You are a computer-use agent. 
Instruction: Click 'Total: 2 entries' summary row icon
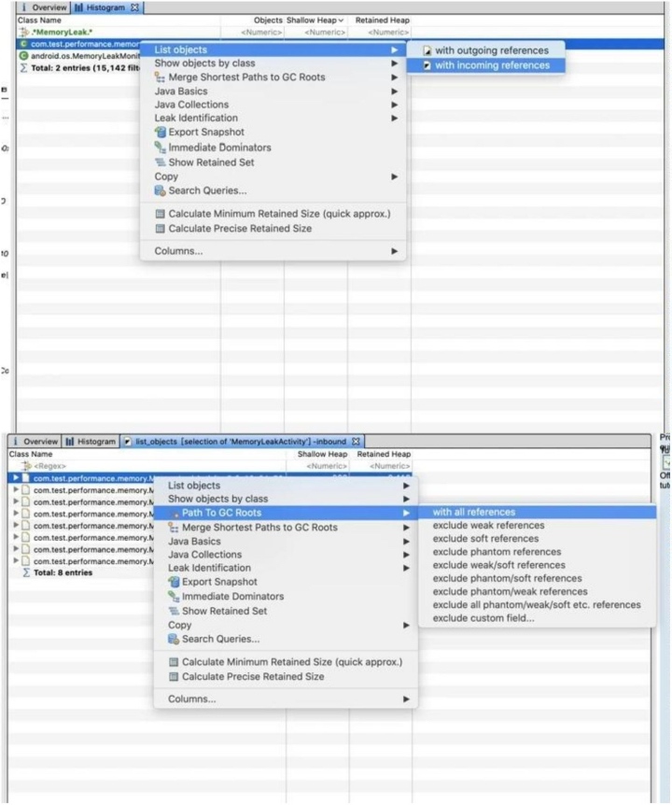[23, 67]
